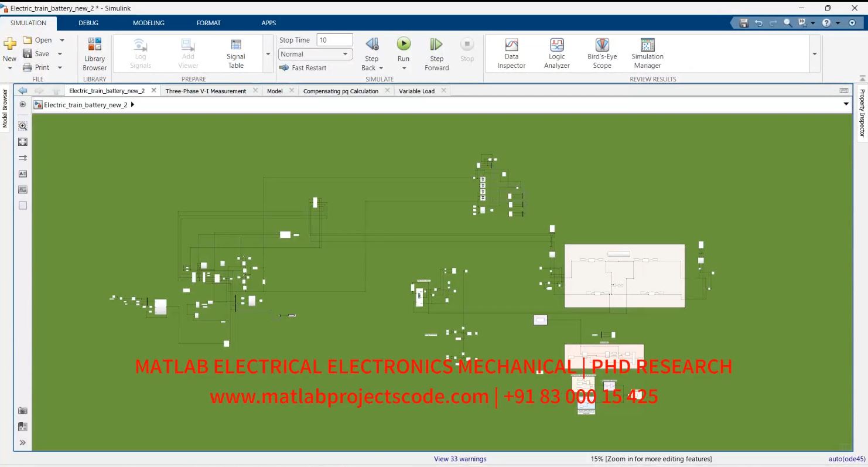
Task: Click the Step Forward button
Action: point(436,53)
